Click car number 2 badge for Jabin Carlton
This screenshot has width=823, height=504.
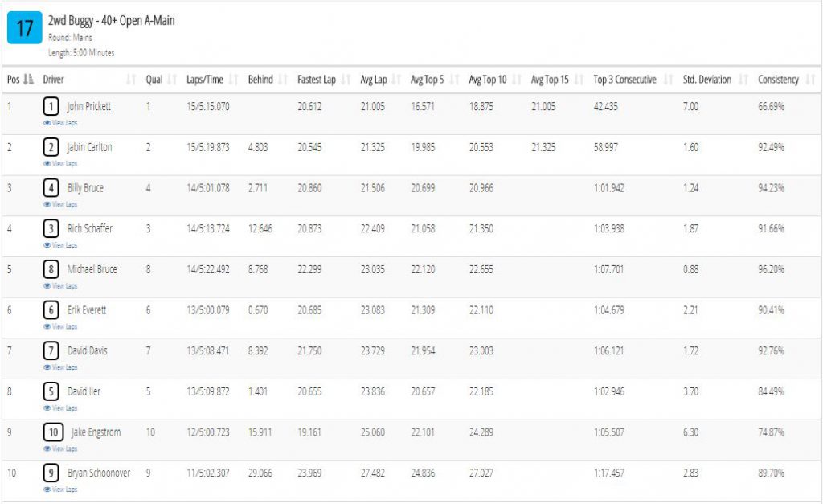[51, 148]
